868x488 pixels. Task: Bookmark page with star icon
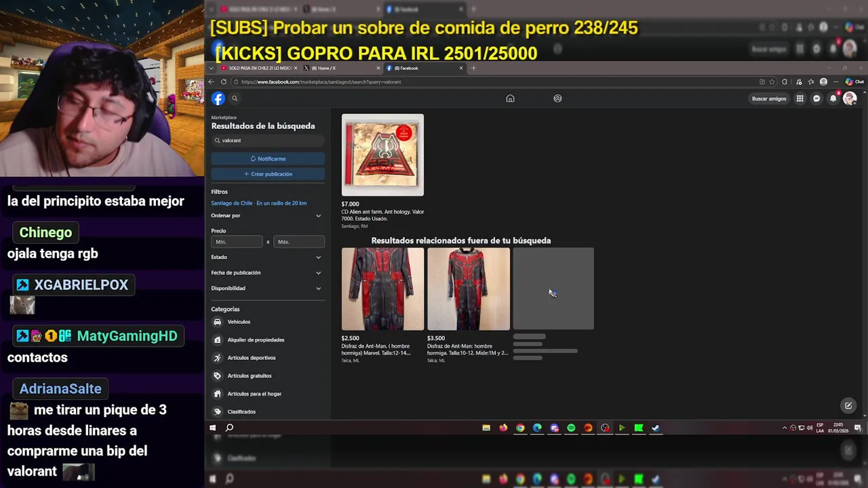point(772,82)
